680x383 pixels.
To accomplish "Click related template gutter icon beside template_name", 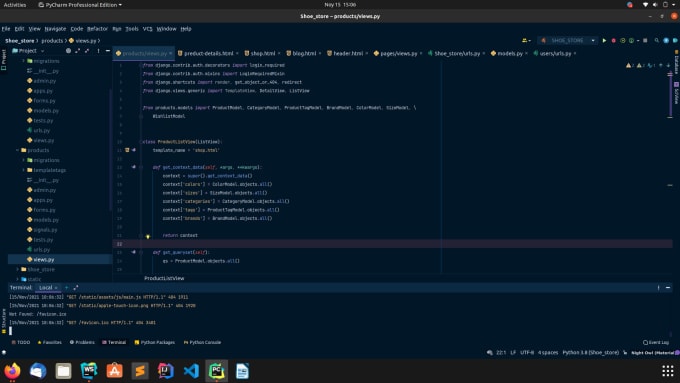I will coord(127,150).
